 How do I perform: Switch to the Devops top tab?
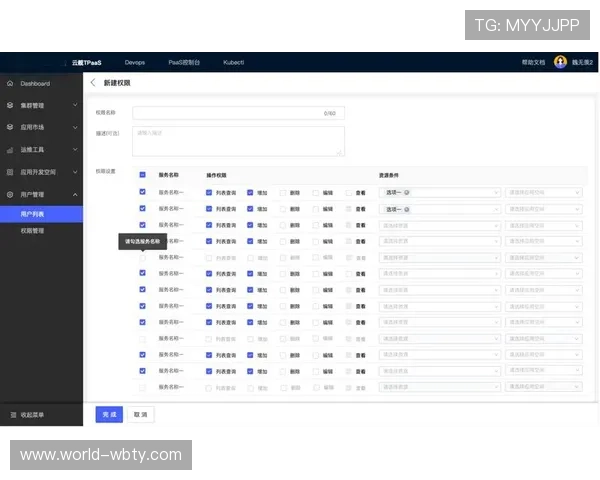click(135, 62)
